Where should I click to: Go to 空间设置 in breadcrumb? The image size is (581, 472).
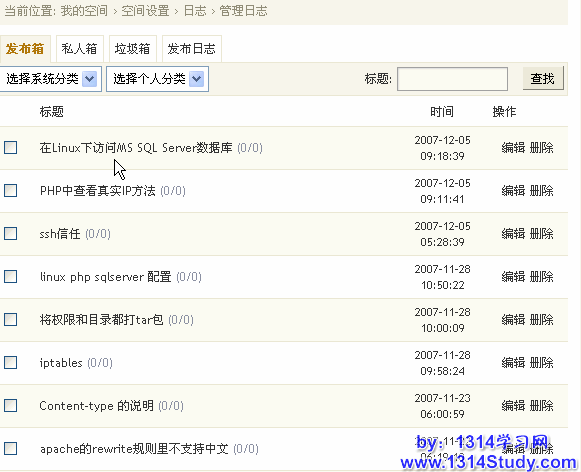tap(145, 11)
